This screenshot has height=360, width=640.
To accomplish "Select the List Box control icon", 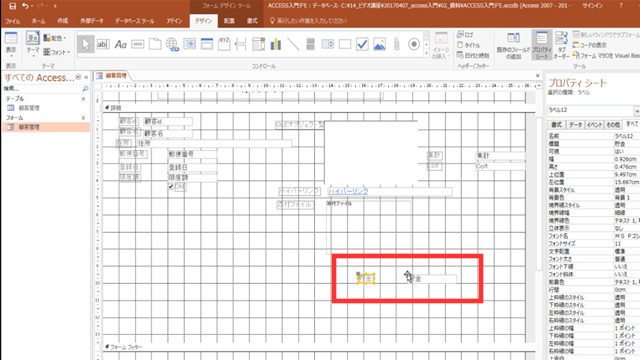I will tap(327, 44).
